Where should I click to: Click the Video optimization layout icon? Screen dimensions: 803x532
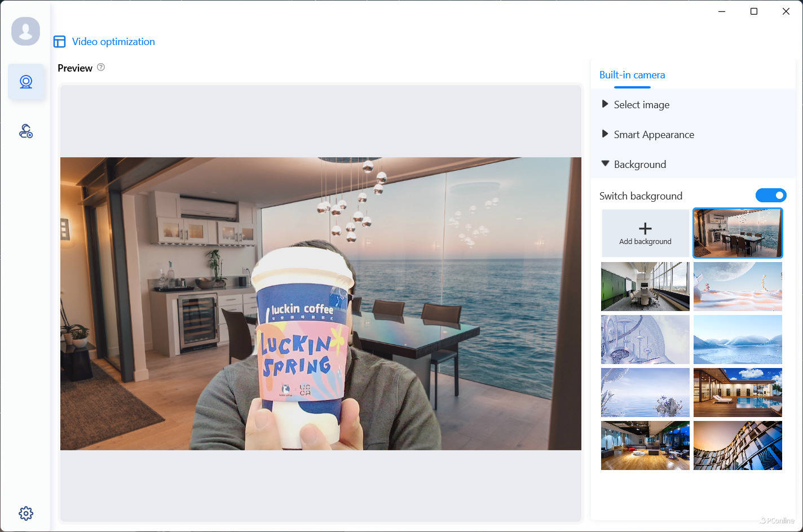point(59,42)
